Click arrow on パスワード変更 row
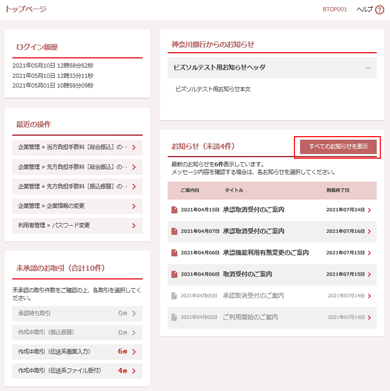The image size is (390, 391). (134, 226)
